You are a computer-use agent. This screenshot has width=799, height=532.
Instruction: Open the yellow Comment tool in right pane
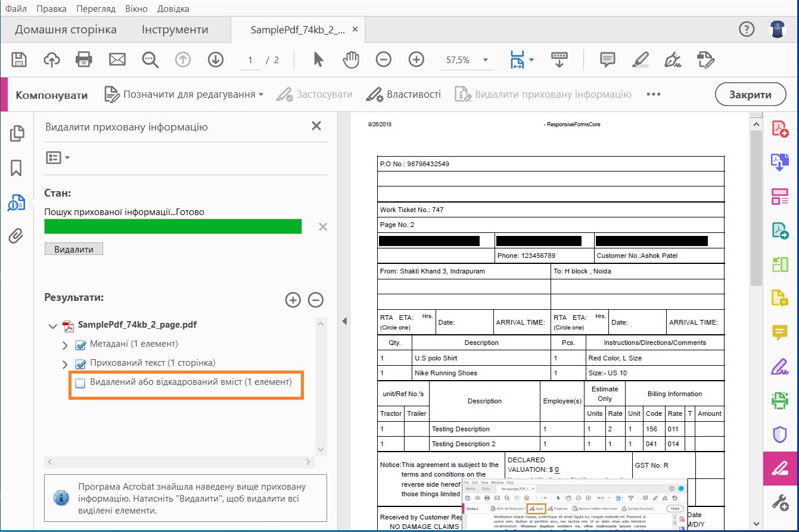tap(780, 332)
